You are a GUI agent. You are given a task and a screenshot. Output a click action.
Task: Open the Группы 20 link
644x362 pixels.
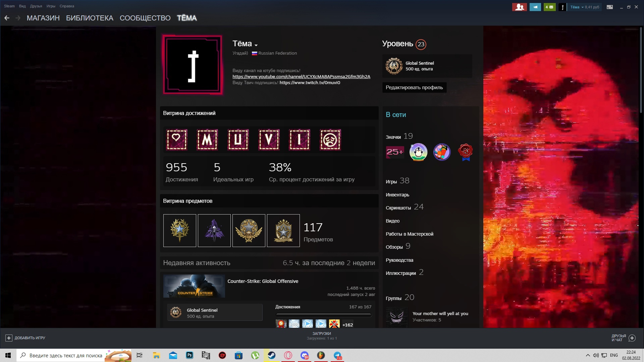(x=400, y=298)
